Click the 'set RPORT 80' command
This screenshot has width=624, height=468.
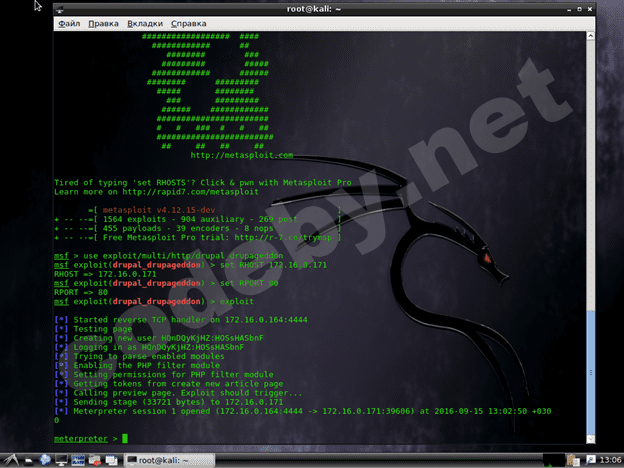click(249, 283)
